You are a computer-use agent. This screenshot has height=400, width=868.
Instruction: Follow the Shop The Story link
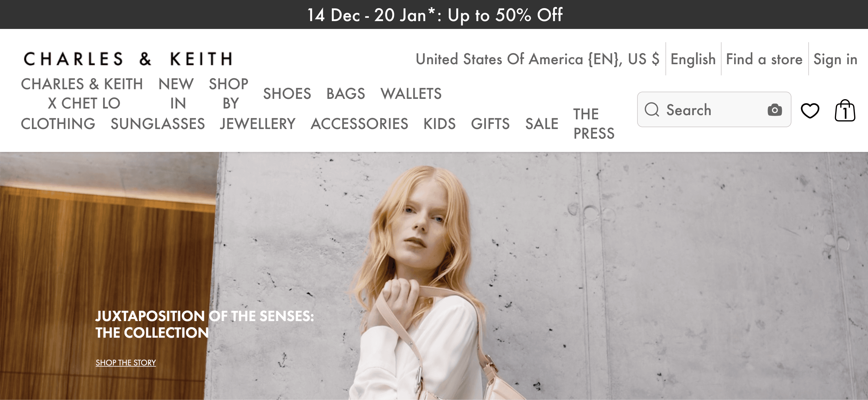pyautogui.click(x=126, y=363)
